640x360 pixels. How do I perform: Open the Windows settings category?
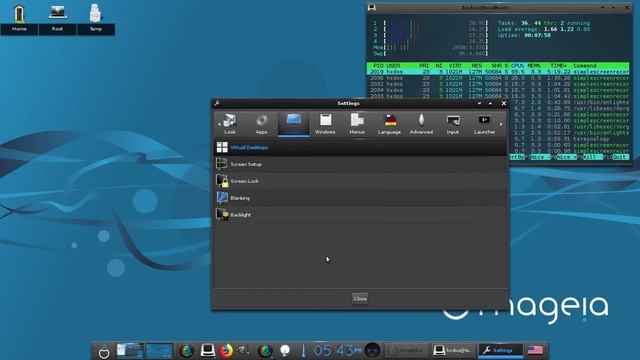pos(325,124)
